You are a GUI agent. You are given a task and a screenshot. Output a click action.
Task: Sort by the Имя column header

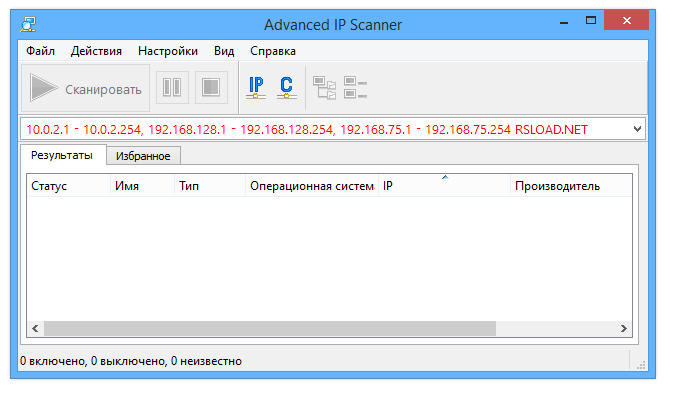click(x=142, y=186)
